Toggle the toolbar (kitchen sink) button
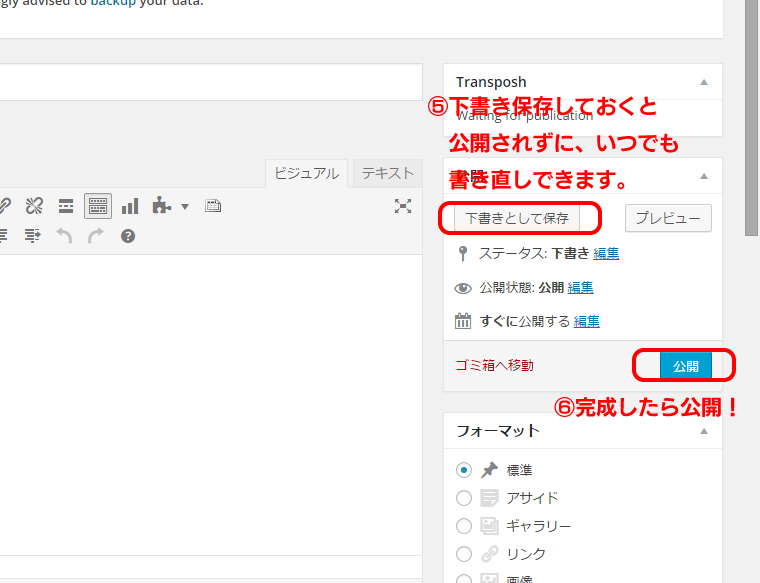The width and height of the screenshot is (760, 583). point(98,206)
